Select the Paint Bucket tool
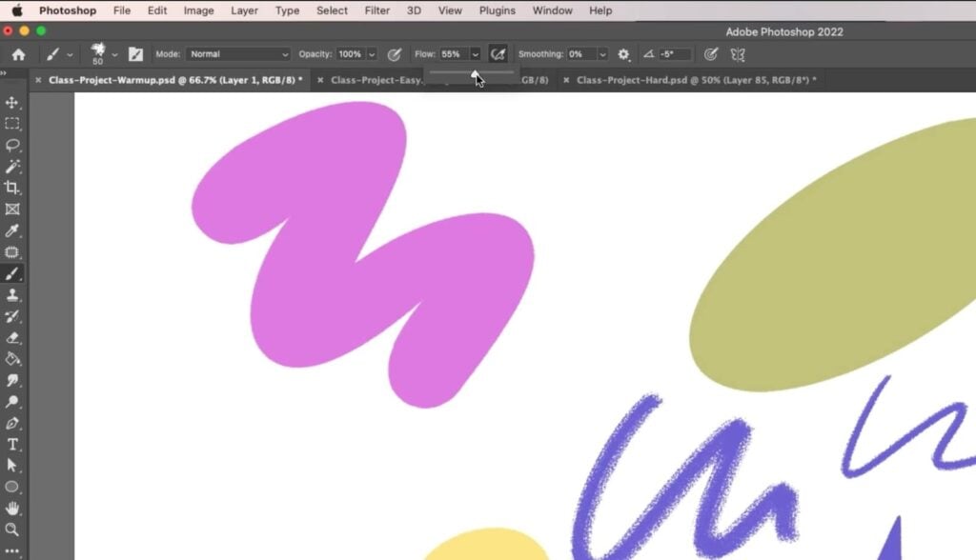Viewport: 976px width, 560px height. [x=11, y=359]
